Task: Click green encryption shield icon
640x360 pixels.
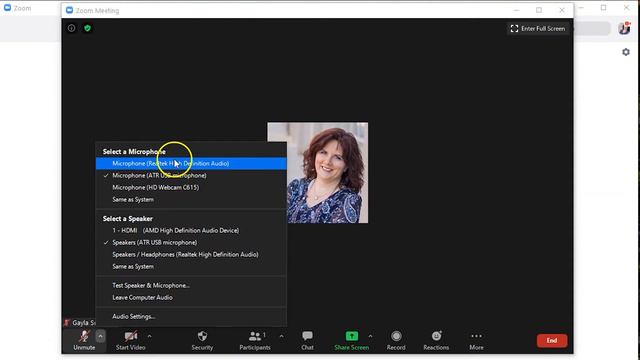Action: coord(87,28)
